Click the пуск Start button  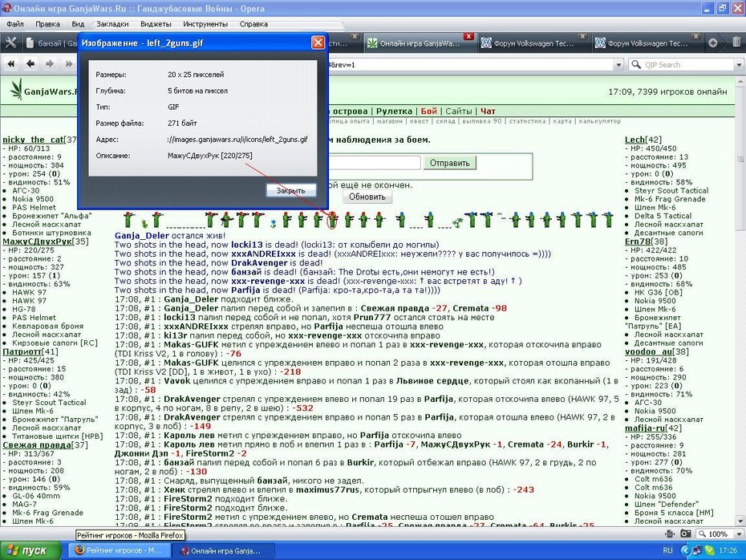(x=30, y=550)
